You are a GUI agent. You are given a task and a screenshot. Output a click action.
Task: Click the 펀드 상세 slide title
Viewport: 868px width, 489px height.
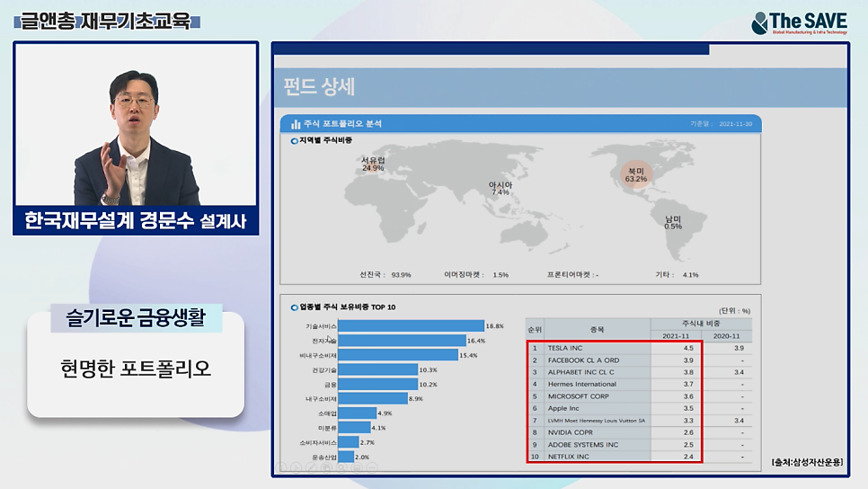[319, 87]
